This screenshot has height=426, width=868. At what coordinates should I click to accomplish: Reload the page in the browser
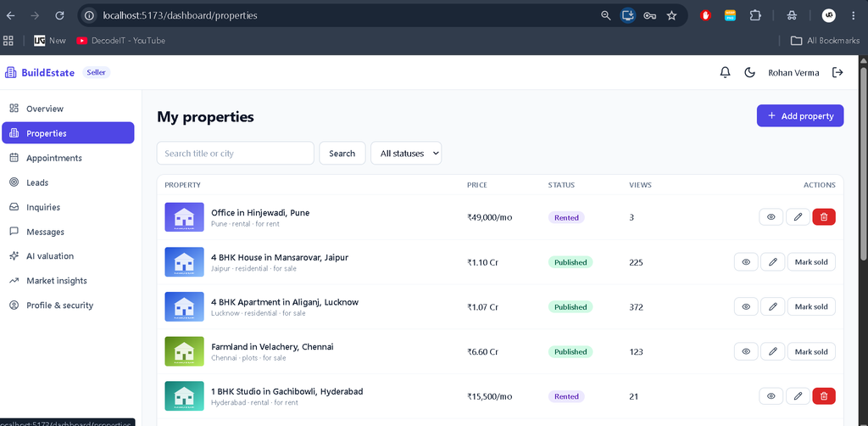(60, 15)
